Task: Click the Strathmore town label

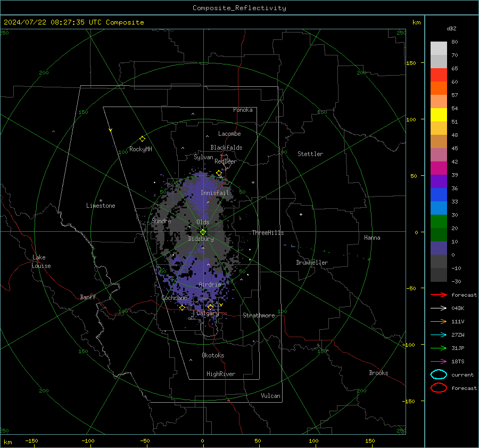Action: click(x=259, y=315)
